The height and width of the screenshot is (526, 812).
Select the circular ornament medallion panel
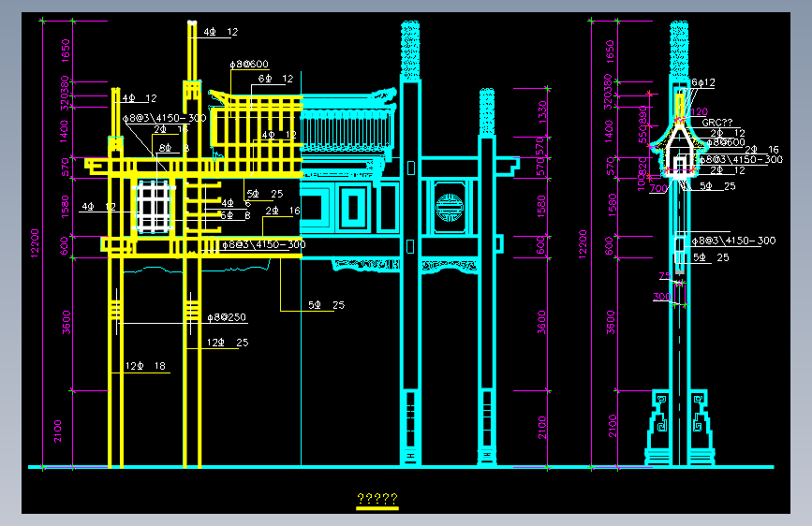[x=449, y=208]
